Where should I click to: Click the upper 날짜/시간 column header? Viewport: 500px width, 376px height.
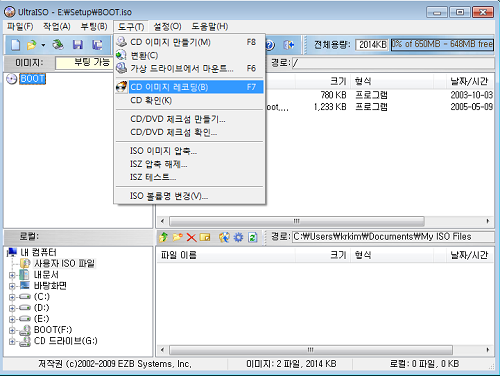coord(470,81)
